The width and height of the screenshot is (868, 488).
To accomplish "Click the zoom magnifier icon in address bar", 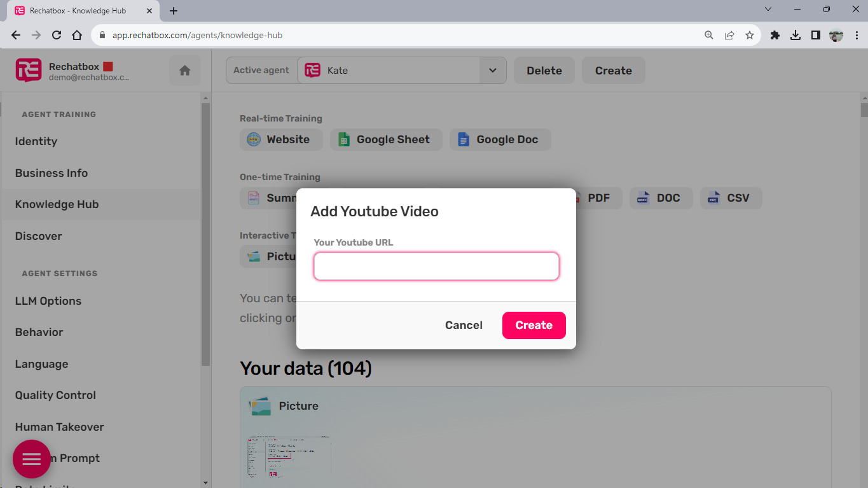I will (x=709, y=36).
